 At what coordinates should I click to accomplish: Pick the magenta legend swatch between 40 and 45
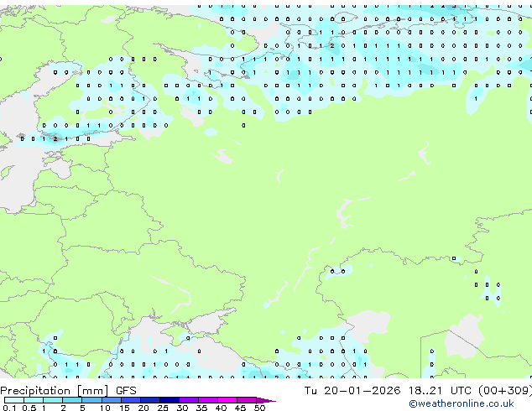click(227, 400)
